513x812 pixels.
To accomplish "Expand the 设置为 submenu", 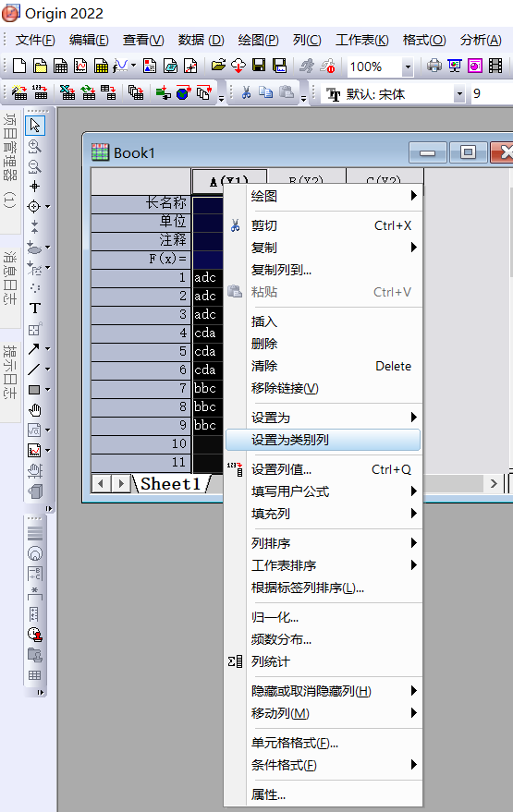I will (323, 418).
